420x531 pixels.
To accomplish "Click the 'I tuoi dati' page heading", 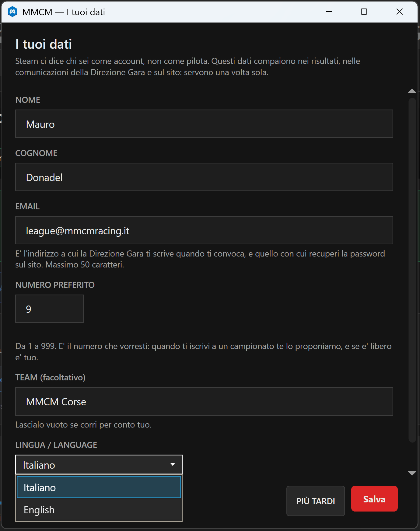I will tap(44, 44).
